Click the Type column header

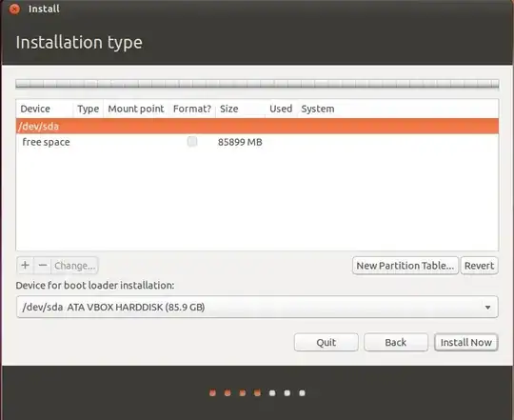tap(88, 109)
